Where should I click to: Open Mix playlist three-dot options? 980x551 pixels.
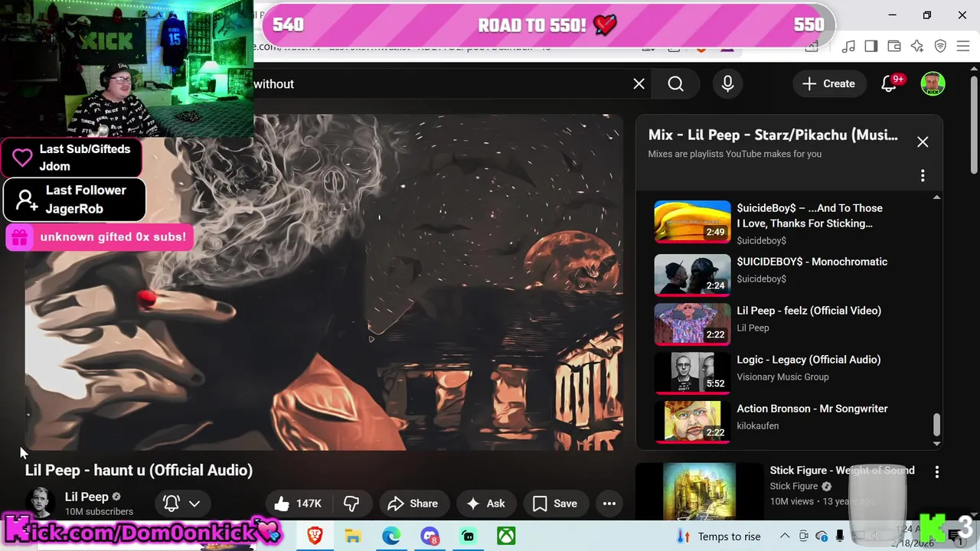pyautogui.click(x=923, y=175)
